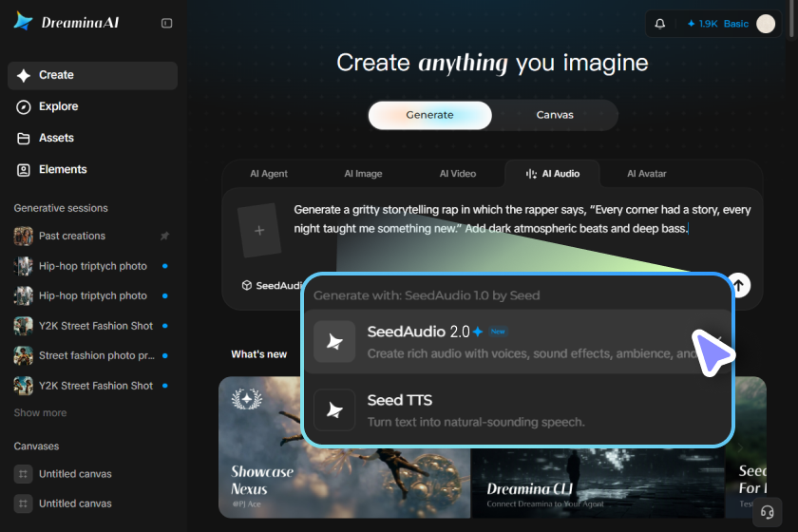This screenshot has height=532, width=798.
Task: Open Street fashion photo pr... session
Action: tap(91, 356)
